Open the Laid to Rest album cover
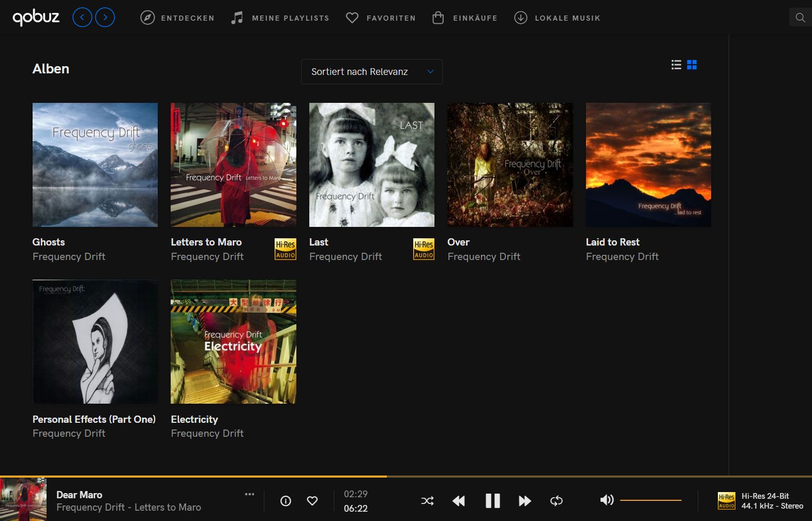This screenshot has width=812, height=521. pos(649,165)
